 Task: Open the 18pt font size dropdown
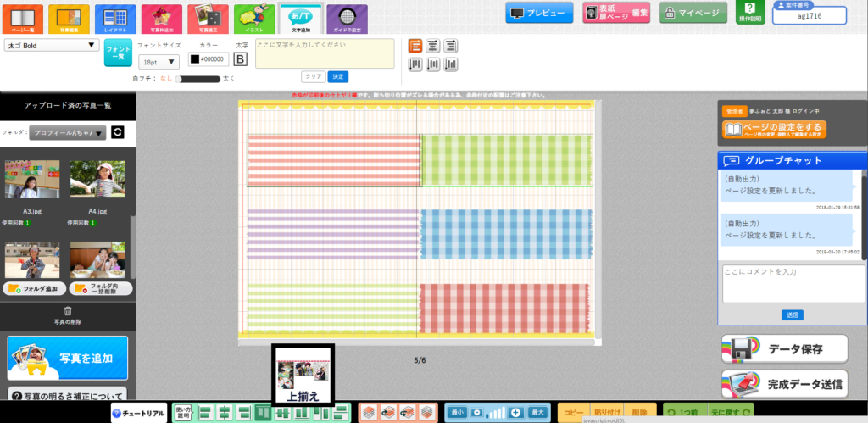158,61
